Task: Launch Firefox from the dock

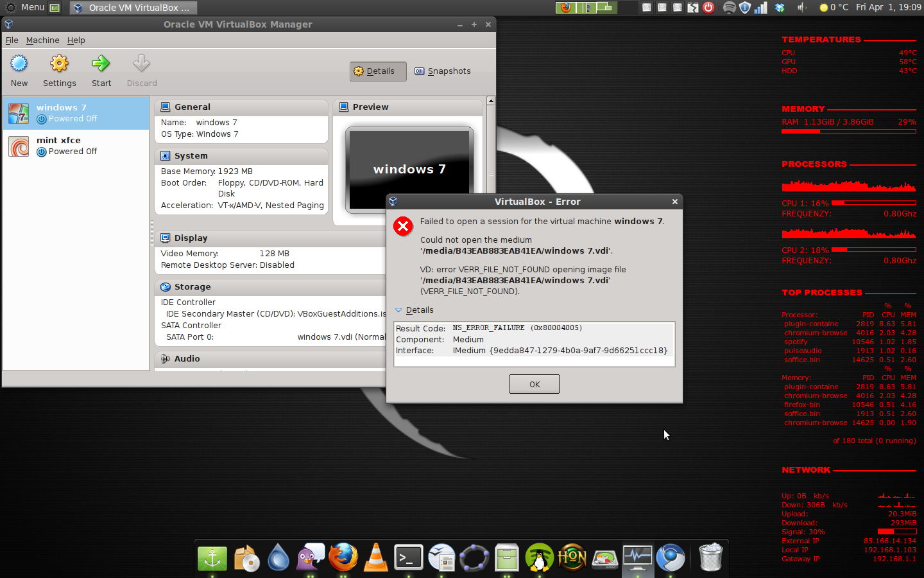Action: point(343,557)
